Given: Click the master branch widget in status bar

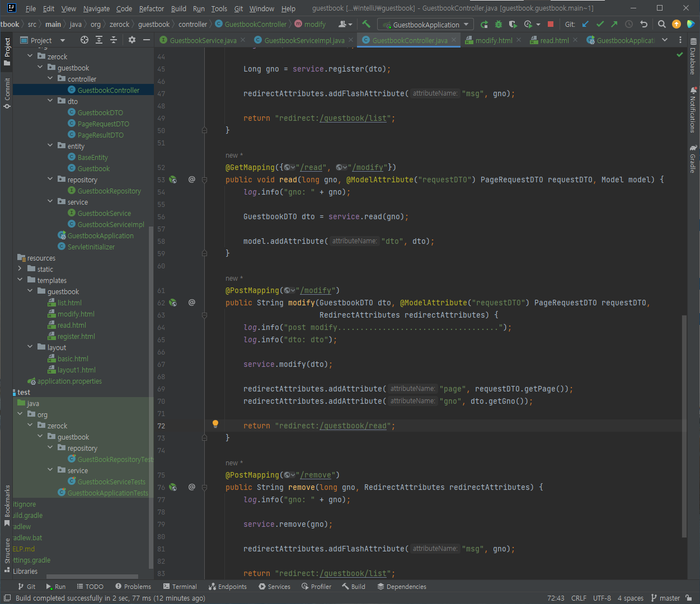Looking at the screenshot, I should tap(665, 598).
